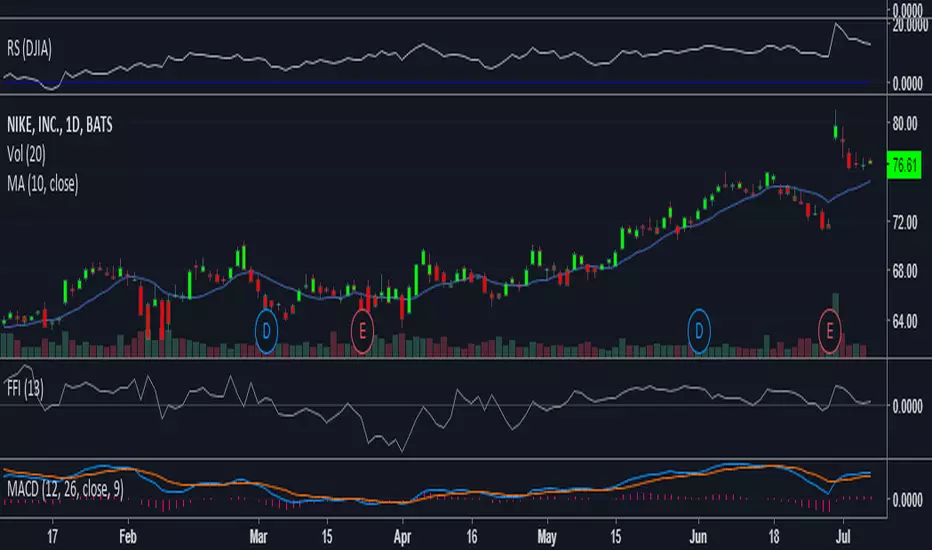Click the June dividend marker D
Screen dimensions: 932x550
click(699, 331)
